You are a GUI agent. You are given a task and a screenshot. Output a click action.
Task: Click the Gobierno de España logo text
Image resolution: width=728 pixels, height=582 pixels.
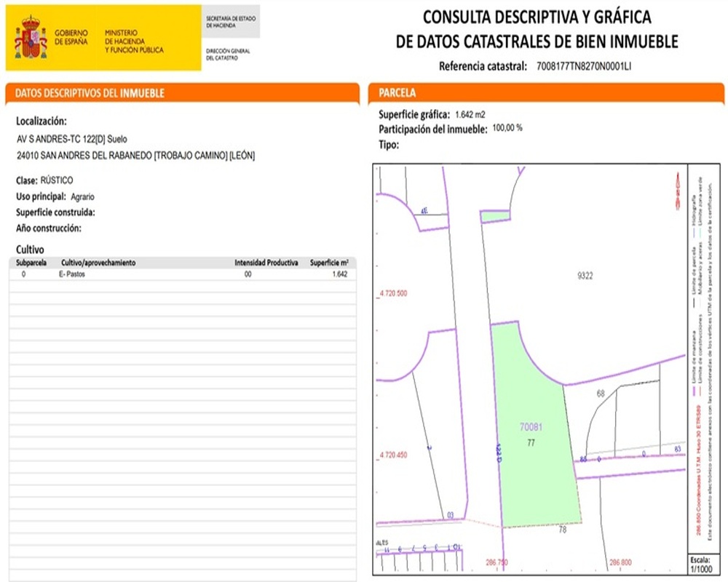(x=71, y=37)
